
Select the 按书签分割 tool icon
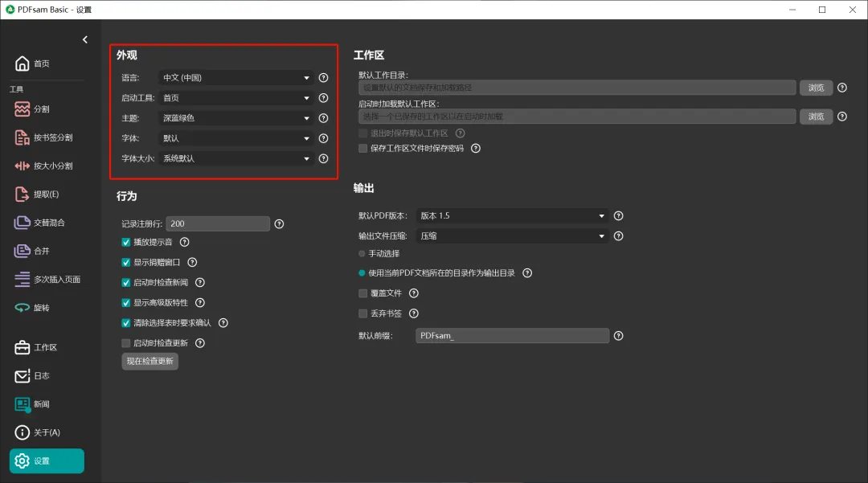point(23,137)
